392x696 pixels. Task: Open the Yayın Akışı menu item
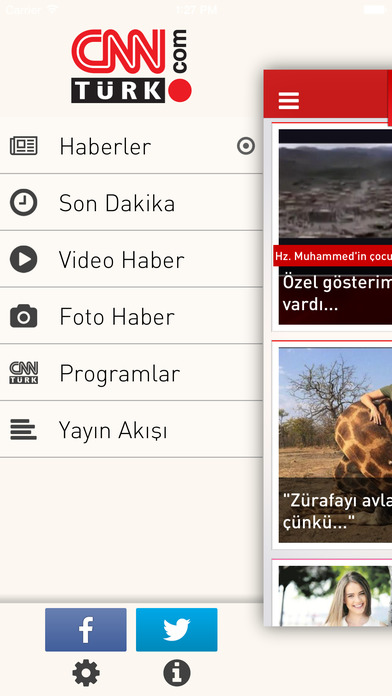(x=131, y=429)
